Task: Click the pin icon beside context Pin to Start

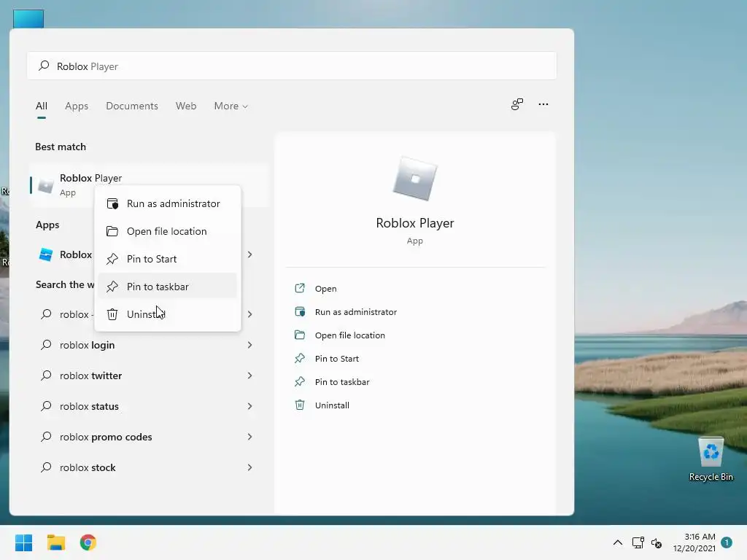Action: point(112,259)
